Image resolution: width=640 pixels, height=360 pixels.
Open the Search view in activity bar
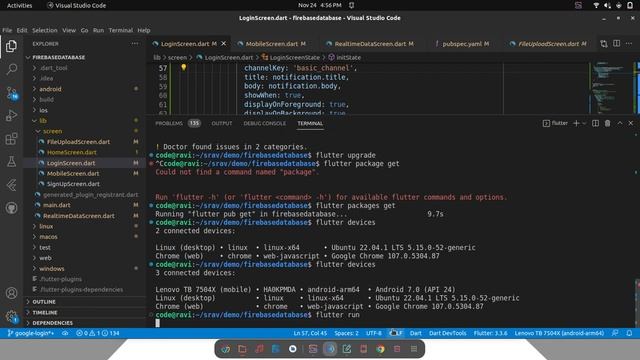tap(11, 69)
